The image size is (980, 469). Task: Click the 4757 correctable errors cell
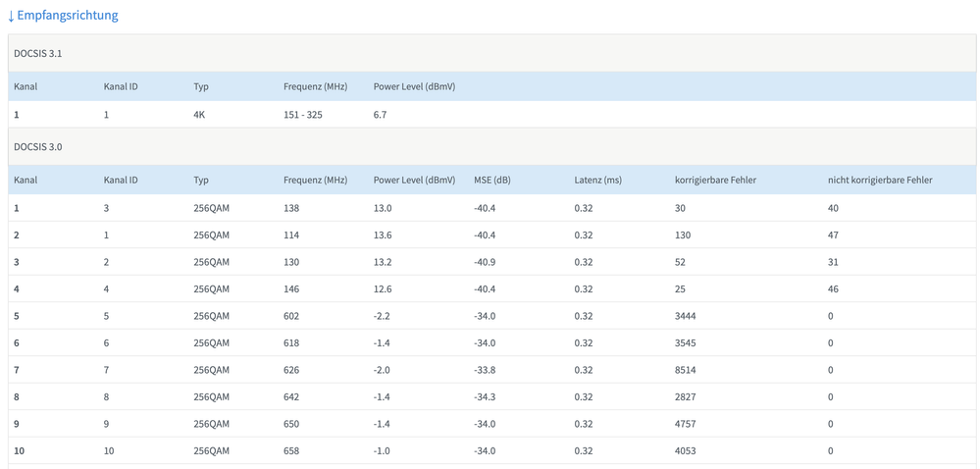pyautogui.click(x=686, y=424)
